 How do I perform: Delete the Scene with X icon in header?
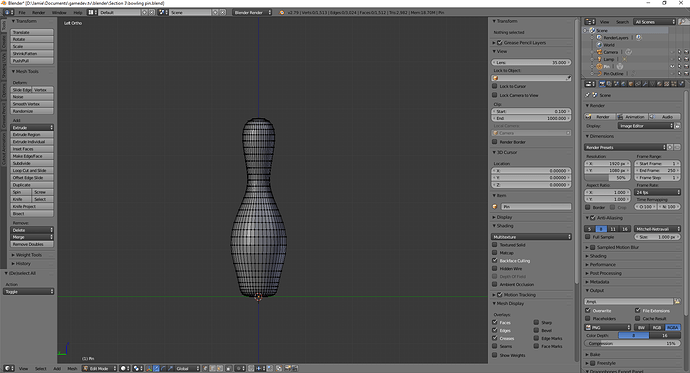223,12
